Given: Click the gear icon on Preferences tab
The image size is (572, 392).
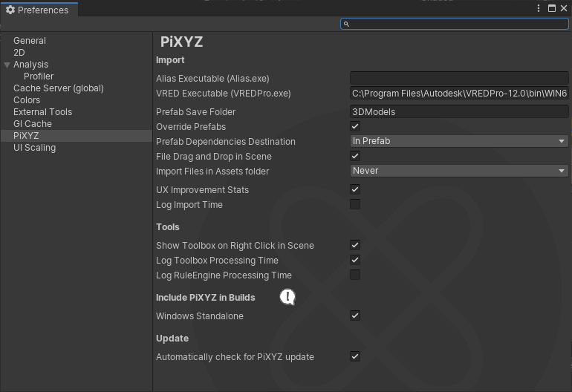Looking at the screenshot, I should point(10,10).
